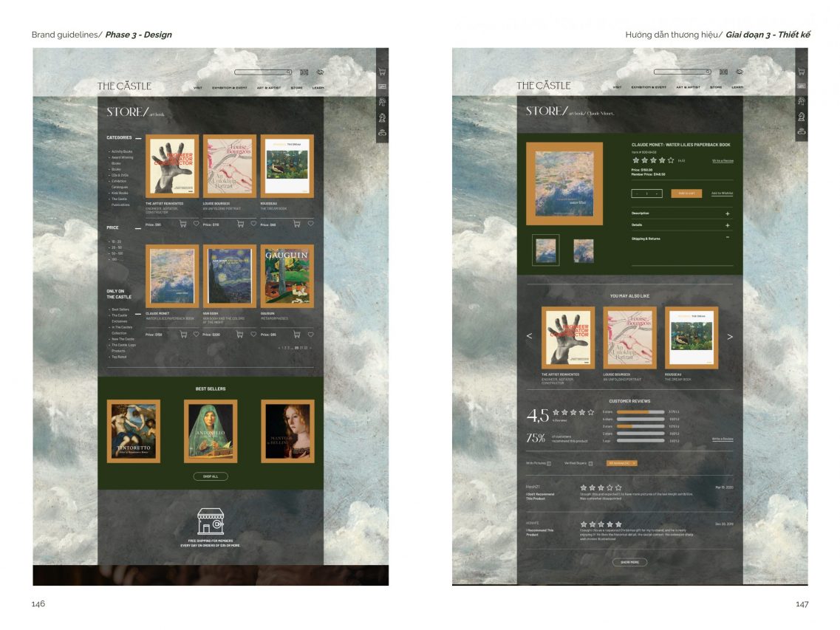Show next You May Also Like items
Viewport: 840px width, 630px height.
pyautogui.click(x=730, y=337)
